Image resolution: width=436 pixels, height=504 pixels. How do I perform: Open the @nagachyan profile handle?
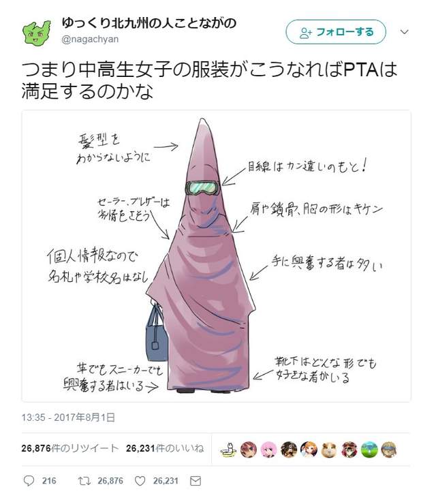[x=90, y=40]
